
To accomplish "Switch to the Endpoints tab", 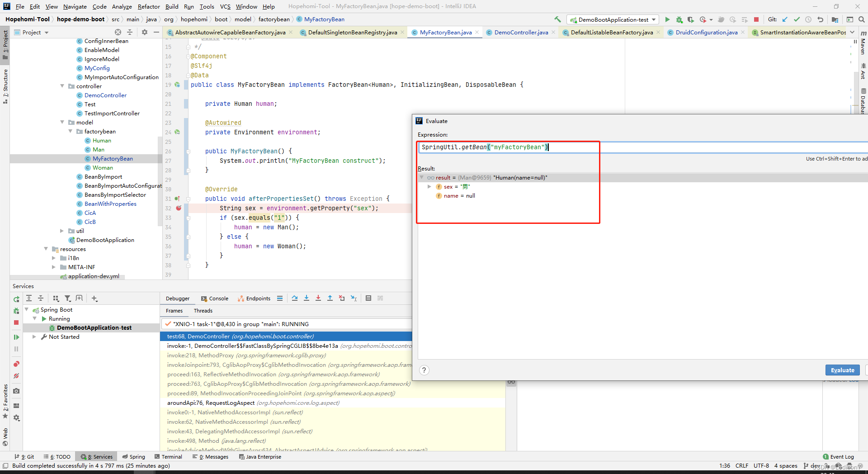I will [254, 299].
